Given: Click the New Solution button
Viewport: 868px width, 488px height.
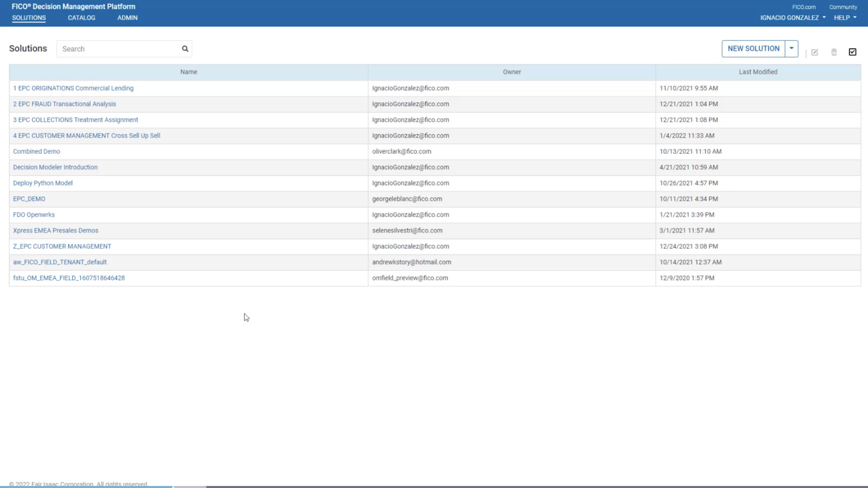Looking at the screenshot, I should coord(753,48).
